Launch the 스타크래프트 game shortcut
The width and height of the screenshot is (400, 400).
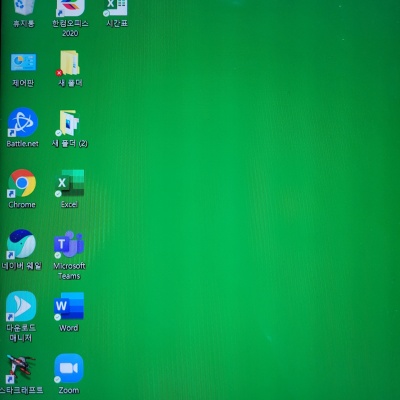click(21, 368)
